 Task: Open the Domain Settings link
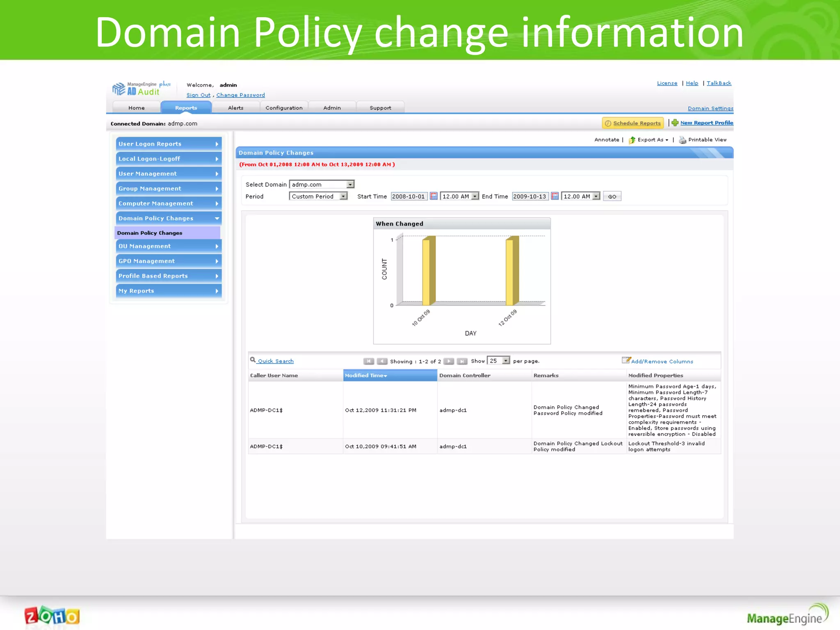tap(710, 109)
